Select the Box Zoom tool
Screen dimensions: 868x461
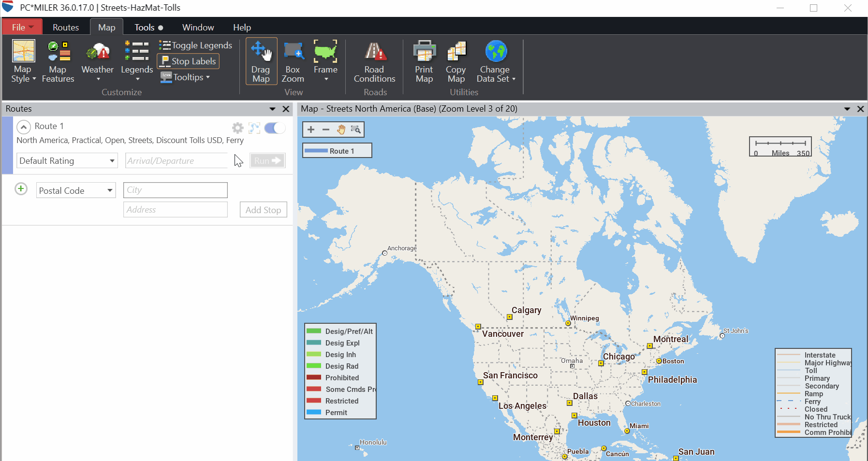tap(293, 61)
